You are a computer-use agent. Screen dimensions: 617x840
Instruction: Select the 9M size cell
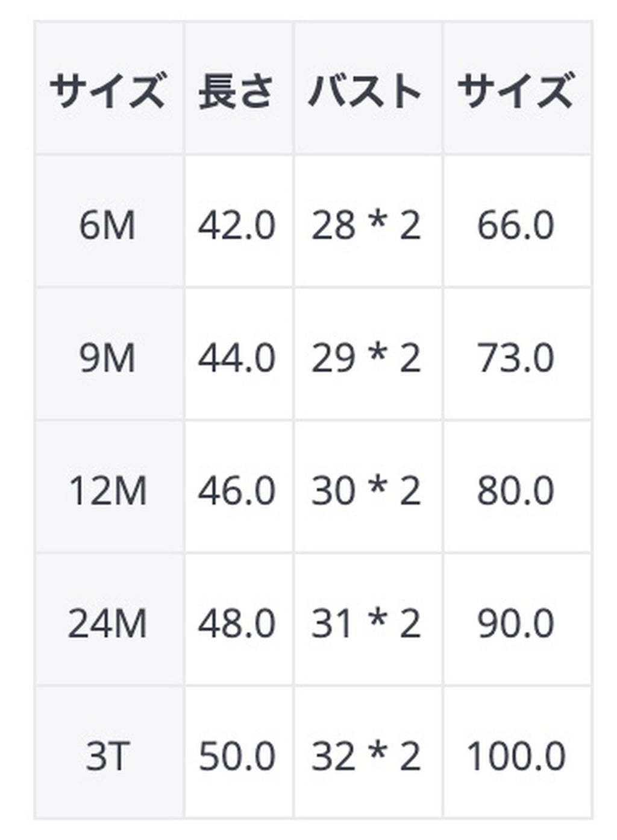tap(108, 358)
